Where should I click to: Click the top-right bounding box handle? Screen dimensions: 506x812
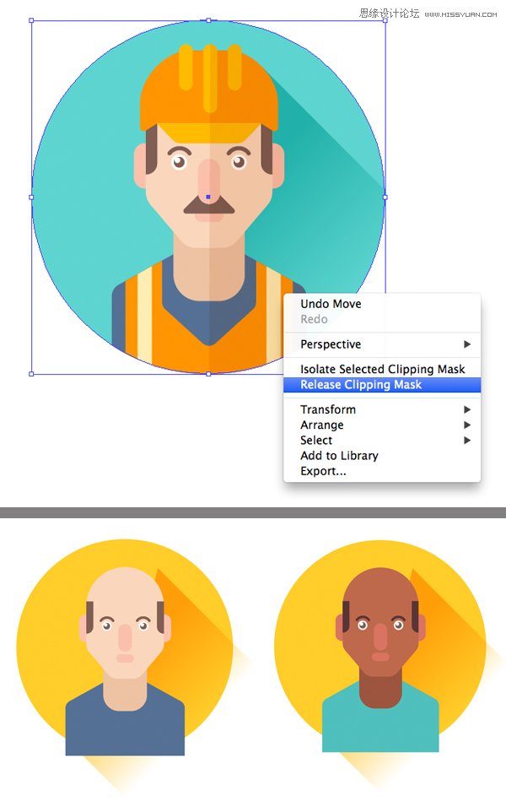pyautogui.click(x=385, y=20)
